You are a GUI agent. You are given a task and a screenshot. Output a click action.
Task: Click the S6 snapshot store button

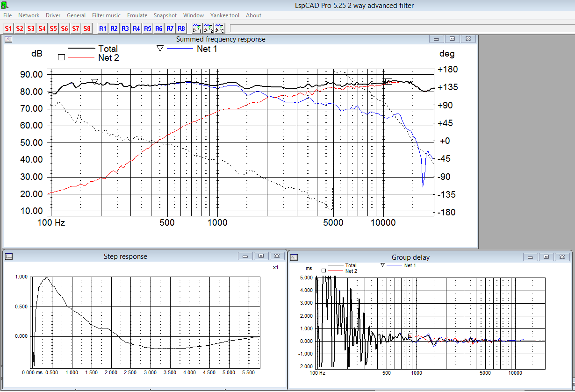[65, 29]
